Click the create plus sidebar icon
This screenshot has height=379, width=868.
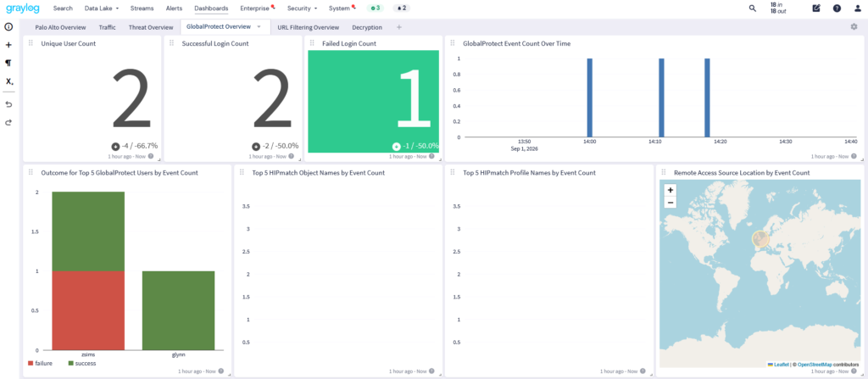(8, 45)
